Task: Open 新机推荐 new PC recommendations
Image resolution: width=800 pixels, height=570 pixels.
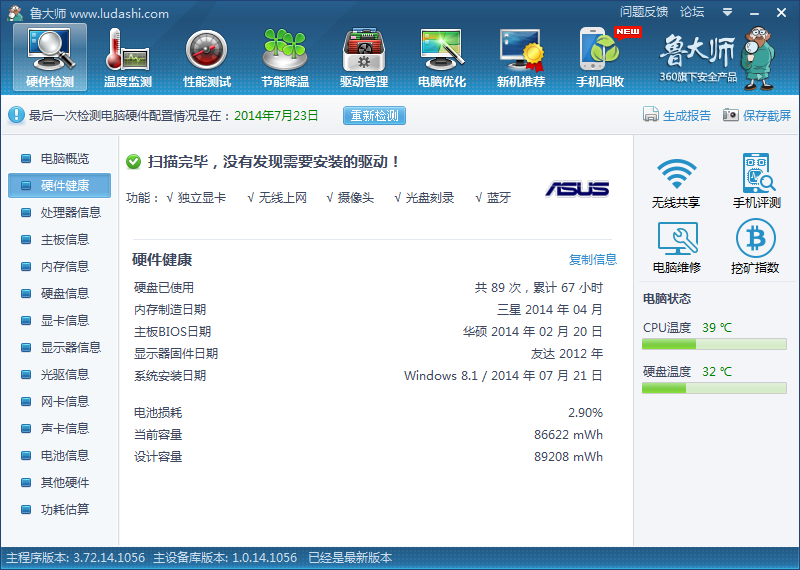Action: pos(521,58)
